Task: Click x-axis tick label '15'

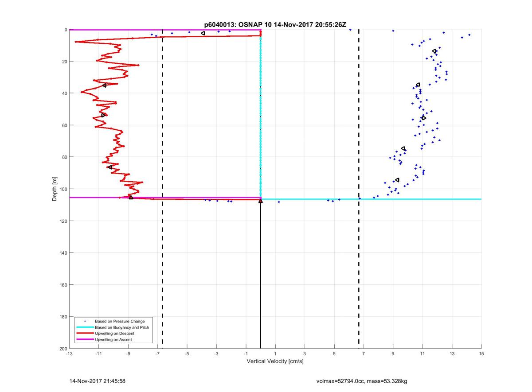Action: pos(481,354)
